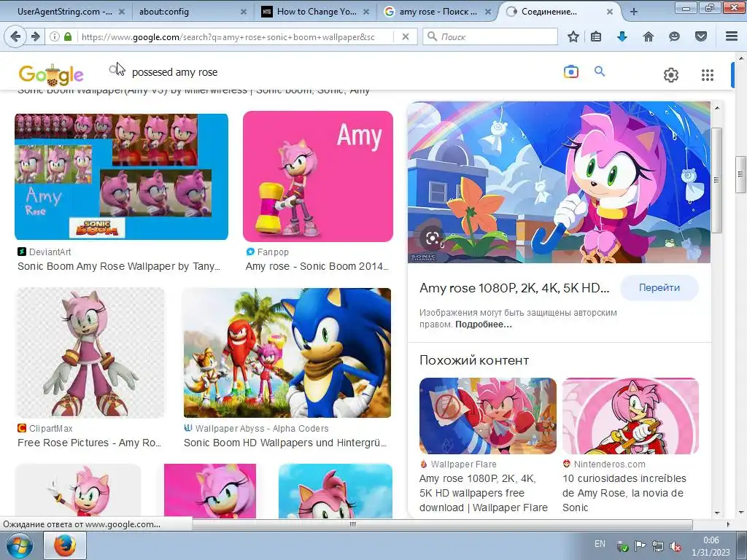
Task: Click the Google doodle logo
Action: pyautogui.click(x=51, y=75)
